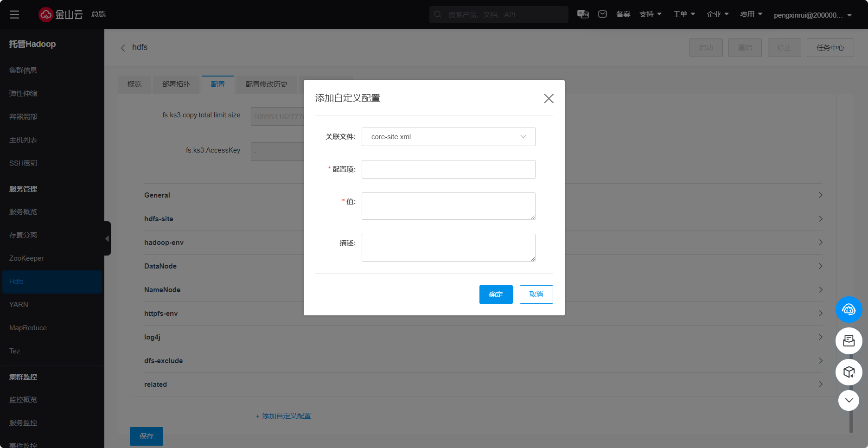Collapse the sidebar using the side handle
This screenshot has width=868, height=448.
107,238
